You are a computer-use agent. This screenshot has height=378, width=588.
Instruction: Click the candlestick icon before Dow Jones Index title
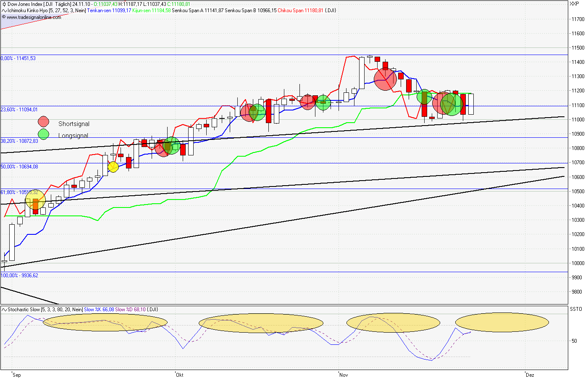[4, 3]
